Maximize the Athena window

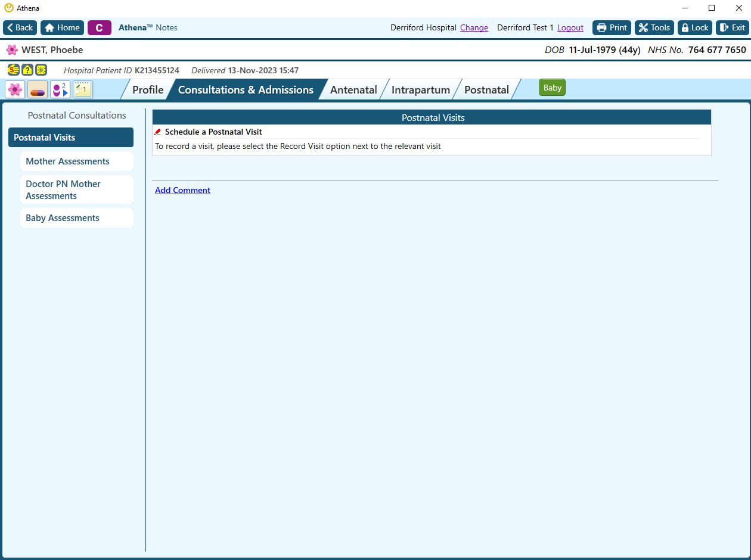point(712,8)
